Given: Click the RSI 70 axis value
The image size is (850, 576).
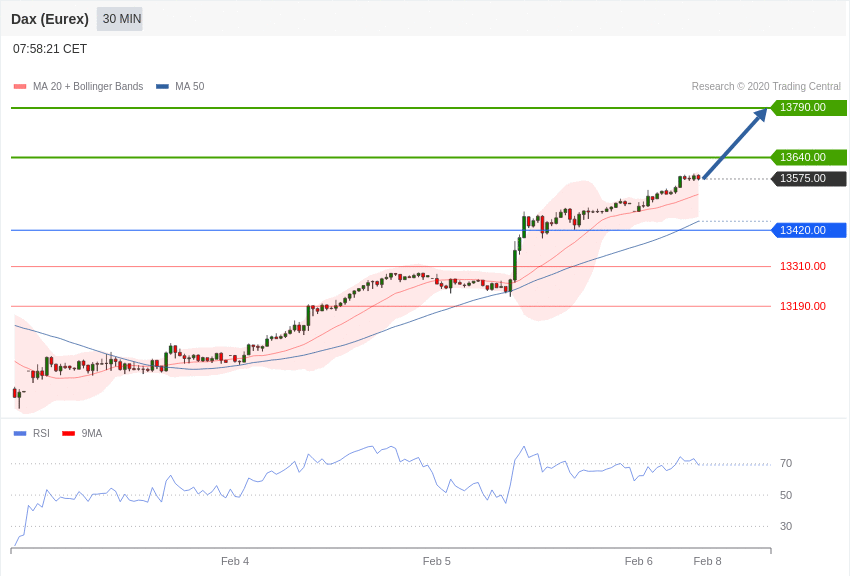Looking at the screenshot, I should point(786,463).
